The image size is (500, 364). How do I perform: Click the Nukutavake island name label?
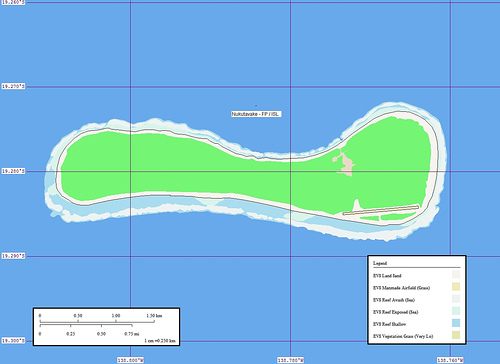256,114
